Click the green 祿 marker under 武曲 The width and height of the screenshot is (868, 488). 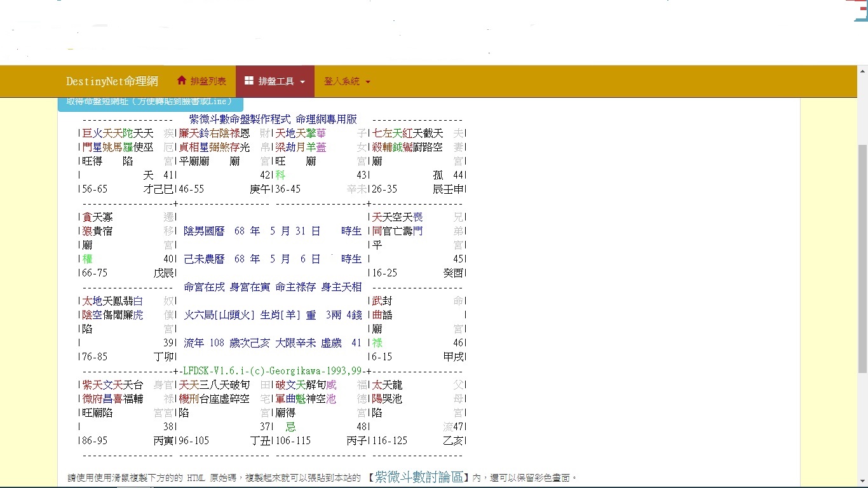point(377,343)
